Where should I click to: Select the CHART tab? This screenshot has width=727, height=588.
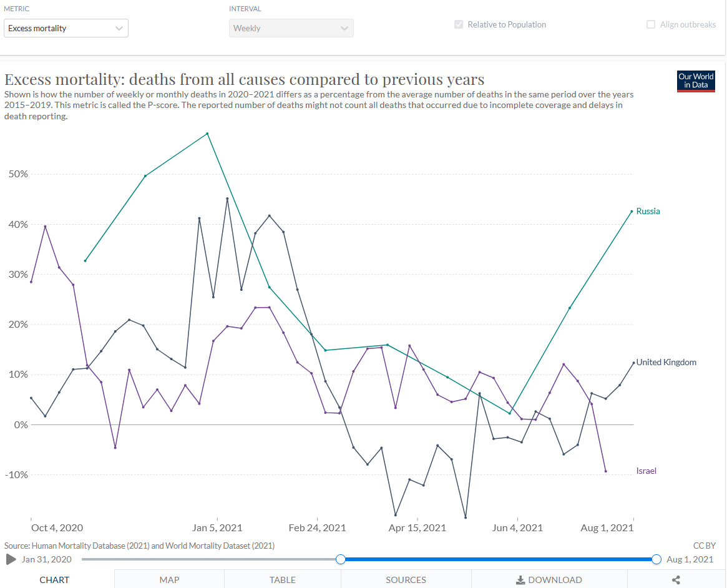[54, 580]
